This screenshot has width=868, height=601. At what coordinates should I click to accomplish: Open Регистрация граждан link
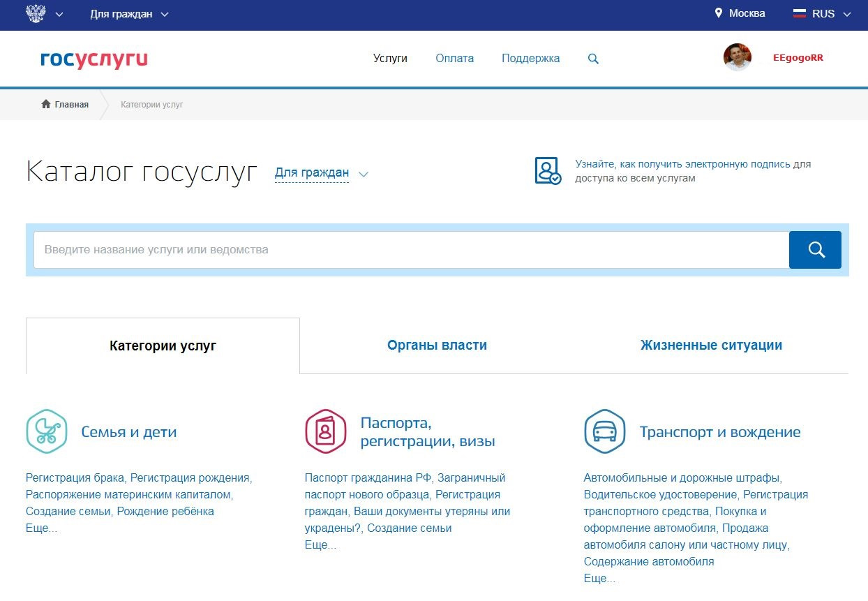pos(403,503)
